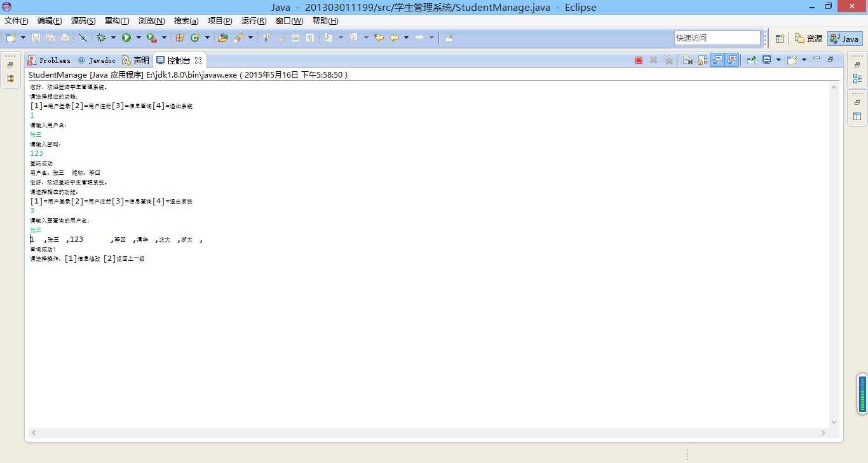
Task: Click the Print toolbar icon
Action: (x=65, y=38)
